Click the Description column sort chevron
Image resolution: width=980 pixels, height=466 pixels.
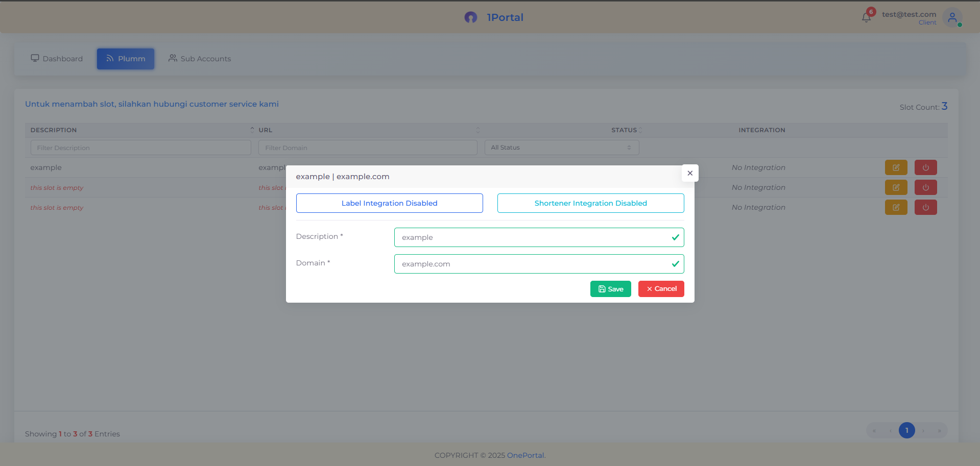pyautogui.click(x=252, y=130)
